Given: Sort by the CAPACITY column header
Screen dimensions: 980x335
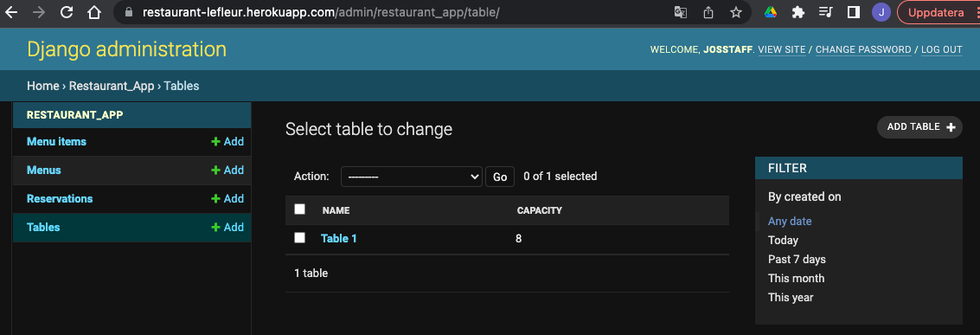Looking at the screenshot, I should [x=540, y=210].
